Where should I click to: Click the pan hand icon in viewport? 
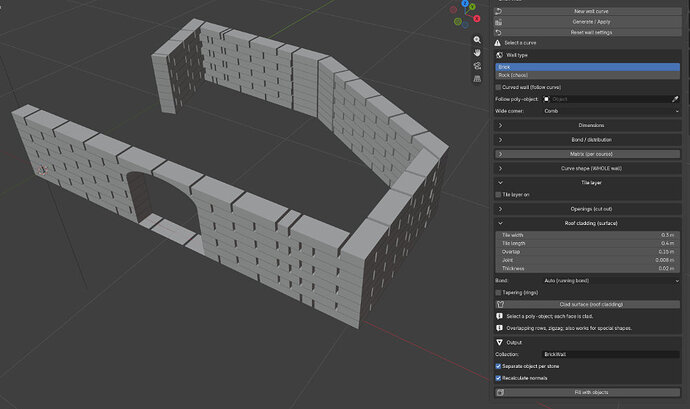click(477, 53)
